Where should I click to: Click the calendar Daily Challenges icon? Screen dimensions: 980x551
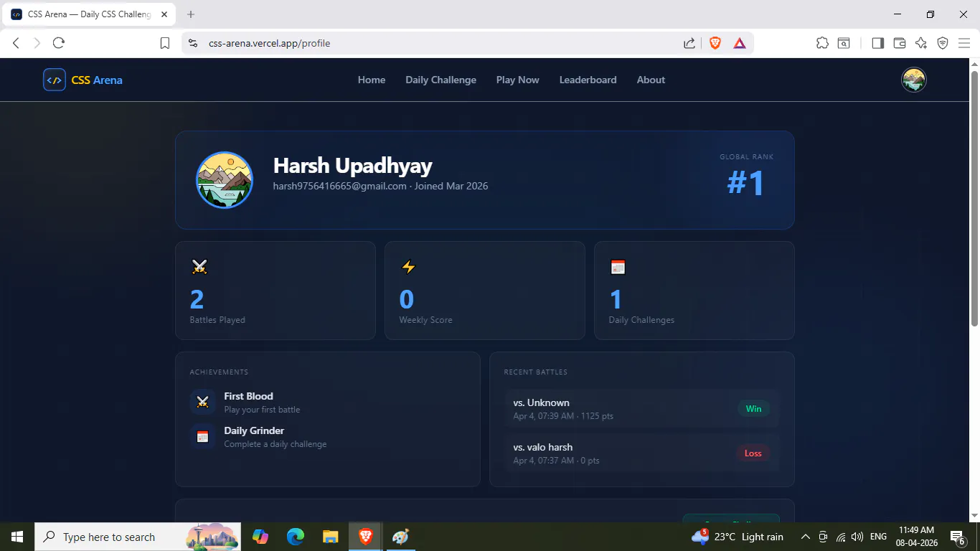coord(618,267)
